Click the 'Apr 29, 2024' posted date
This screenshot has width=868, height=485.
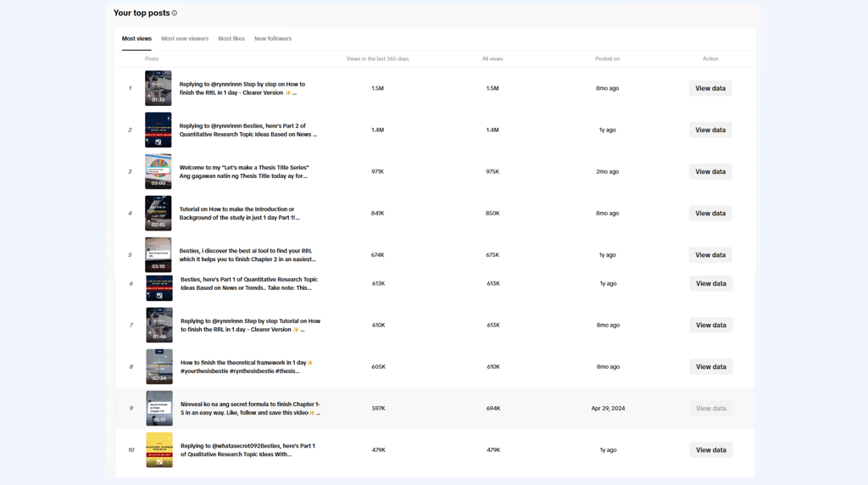click(608, 408)
